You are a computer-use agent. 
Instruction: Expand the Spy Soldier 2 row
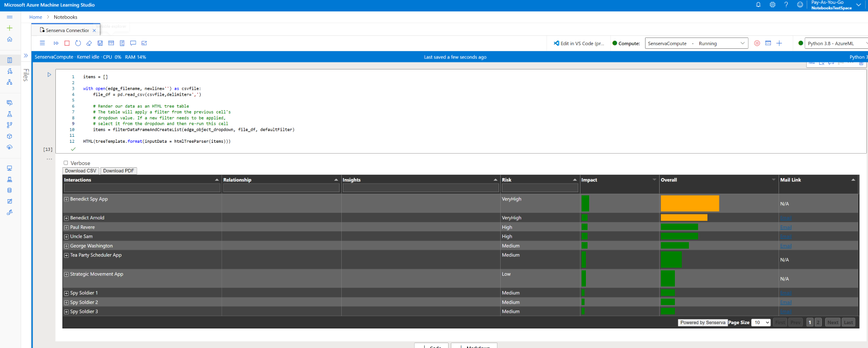(x=66, y=302)
